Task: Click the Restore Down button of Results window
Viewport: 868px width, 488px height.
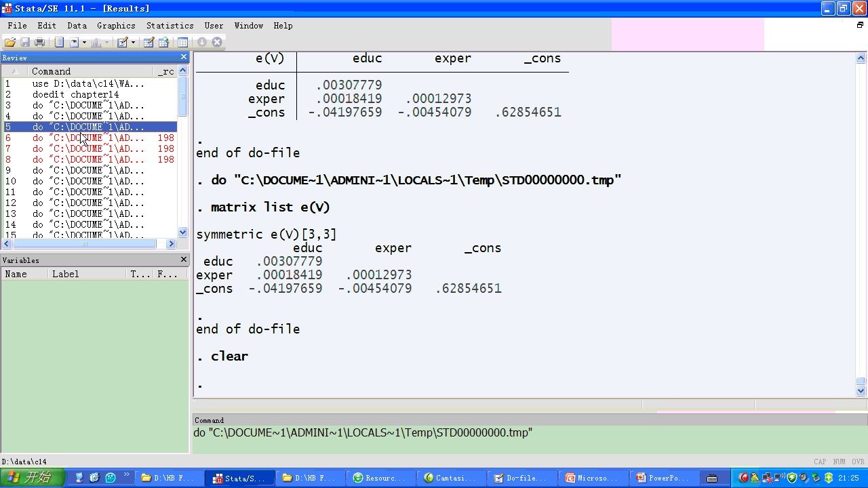Action: pyautogui.click(x=860, y=25)
